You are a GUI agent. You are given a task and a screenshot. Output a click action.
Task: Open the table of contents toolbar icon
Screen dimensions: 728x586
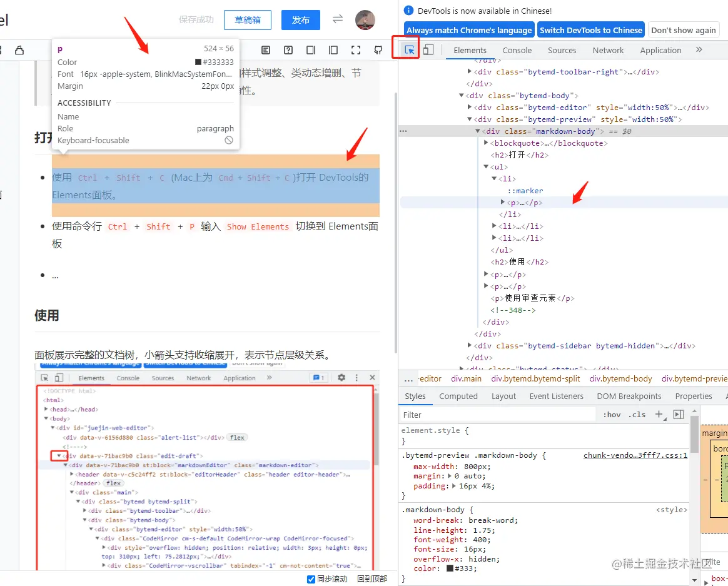pyautogui.click(x=266, y=49)
